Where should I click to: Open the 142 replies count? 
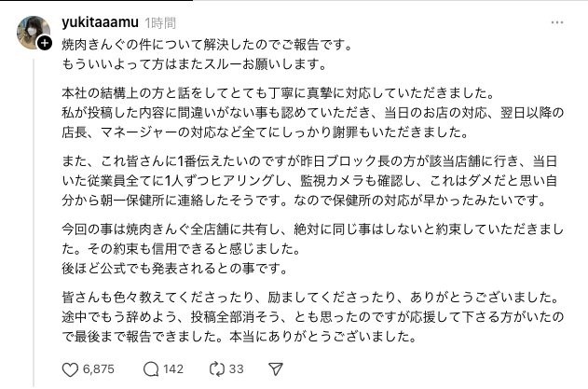pos(172,368)
